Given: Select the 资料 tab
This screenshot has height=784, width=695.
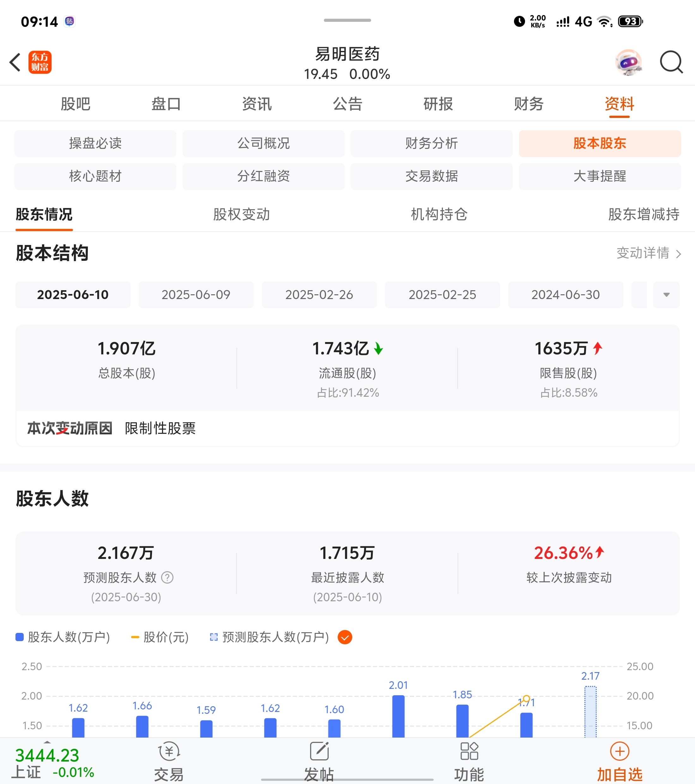Looking at the screenshot, I should click(619, 104).
